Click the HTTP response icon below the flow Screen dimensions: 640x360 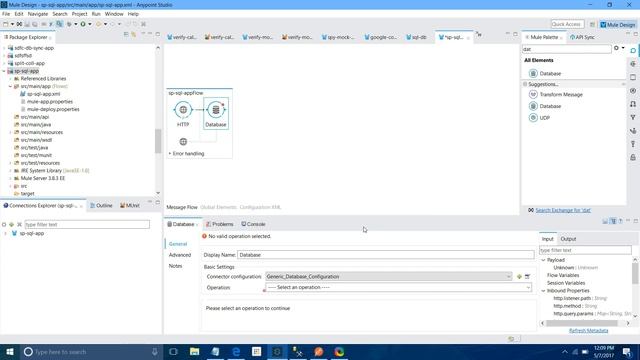[183, 142]
